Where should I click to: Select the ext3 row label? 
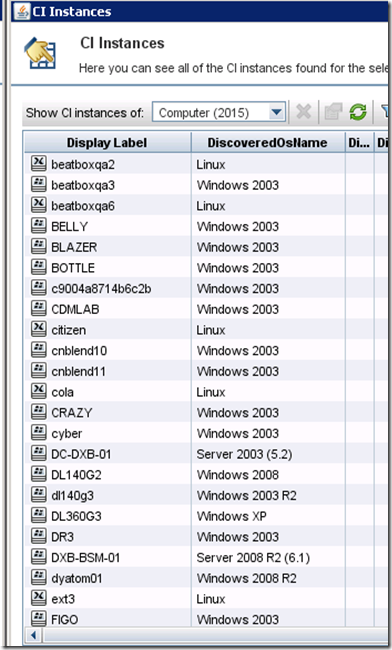pos(63,599)
